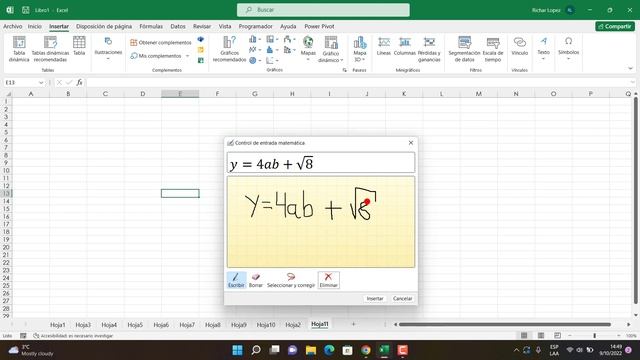The image size is (640, 360).
Task: Add a new sheet with plus button
Action: [353, 324]
